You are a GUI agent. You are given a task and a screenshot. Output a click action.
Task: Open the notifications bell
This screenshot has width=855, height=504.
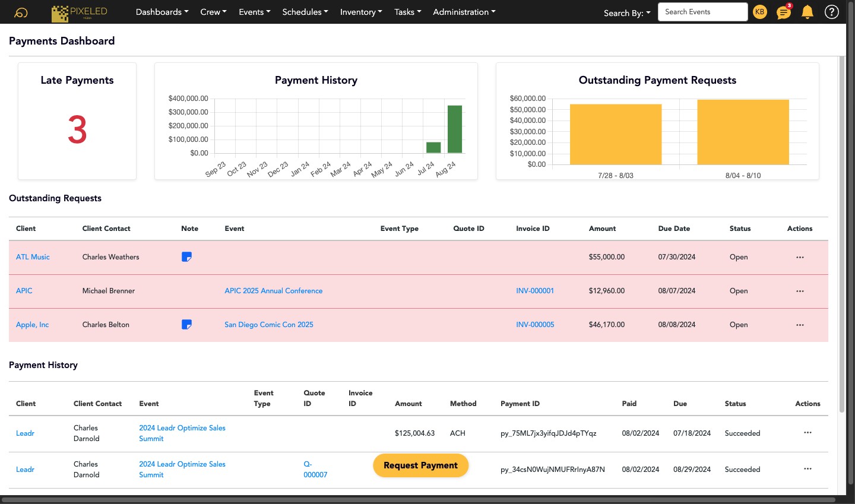[x=807, y=12]
